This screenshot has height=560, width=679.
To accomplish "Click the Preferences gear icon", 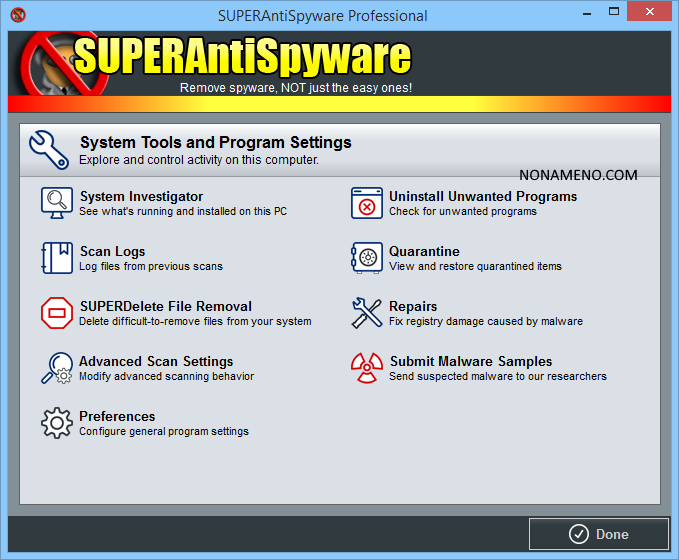I will pyautogui.click(x=57, y=423).
